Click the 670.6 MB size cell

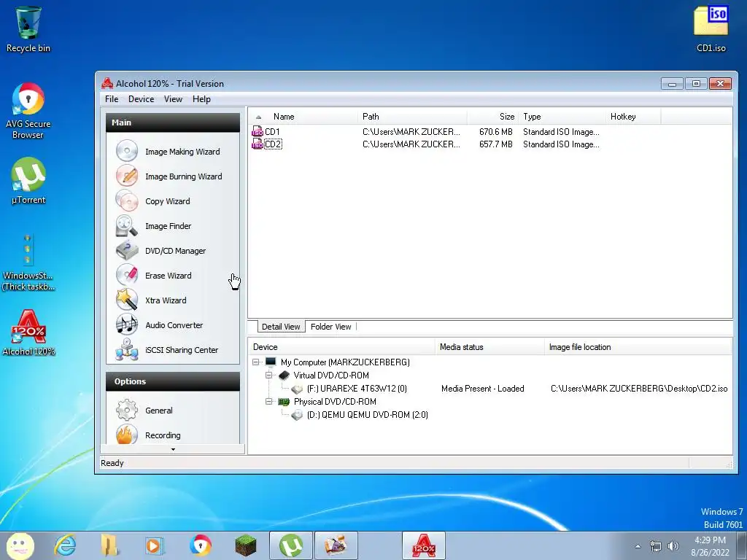496,132
